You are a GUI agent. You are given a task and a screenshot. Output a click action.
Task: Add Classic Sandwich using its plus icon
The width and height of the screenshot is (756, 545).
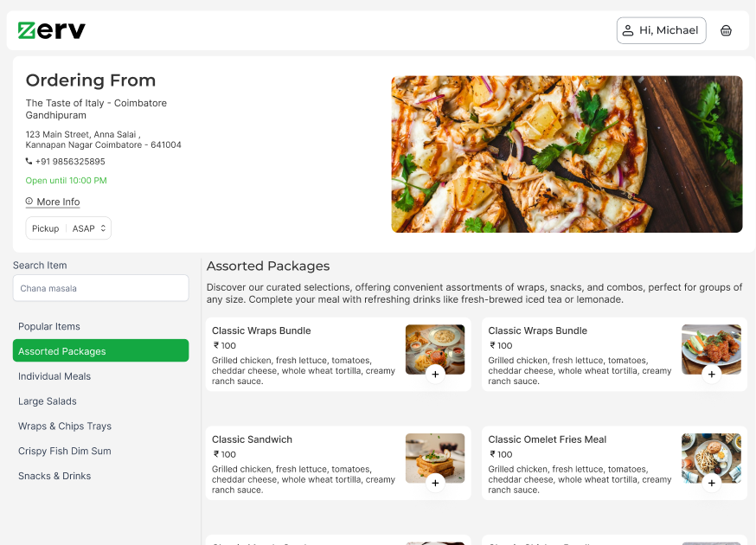[435, 484]
